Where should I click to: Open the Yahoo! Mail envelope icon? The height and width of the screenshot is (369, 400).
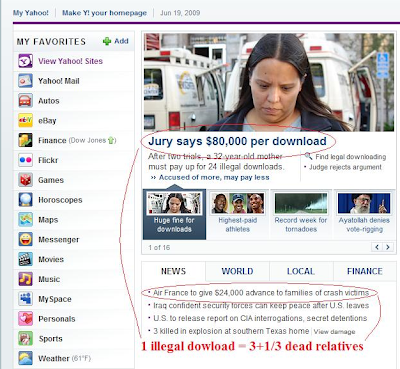tap(25, 81)
